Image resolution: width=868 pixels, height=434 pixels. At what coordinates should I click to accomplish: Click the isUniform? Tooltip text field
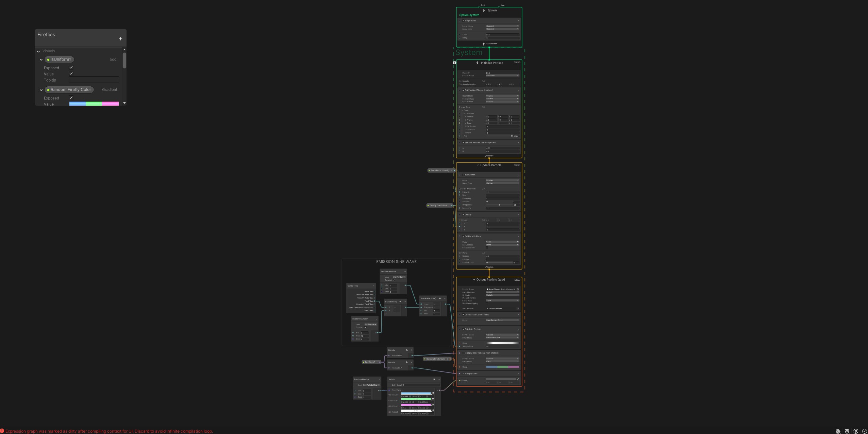click(94, 80)
